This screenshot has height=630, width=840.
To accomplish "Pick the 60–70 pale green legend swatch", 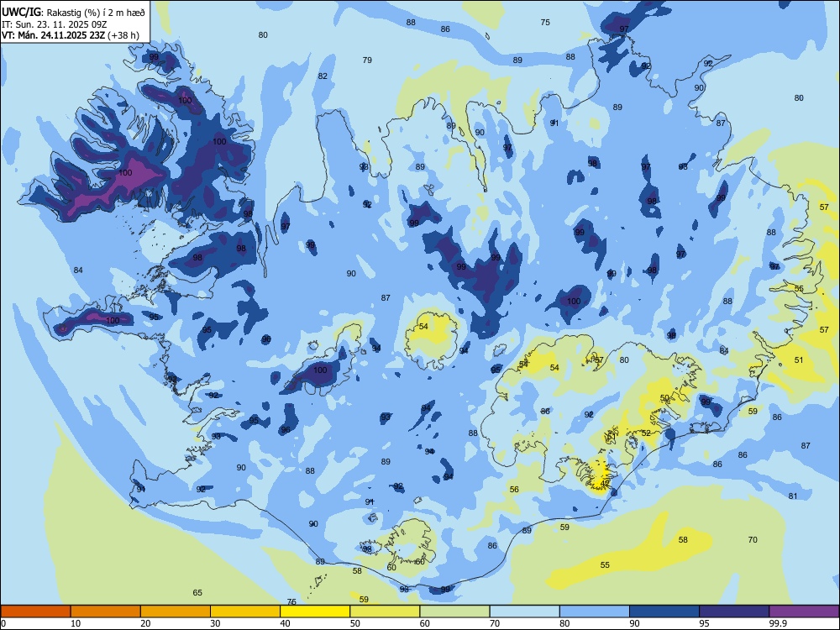I will click(454, 612).
